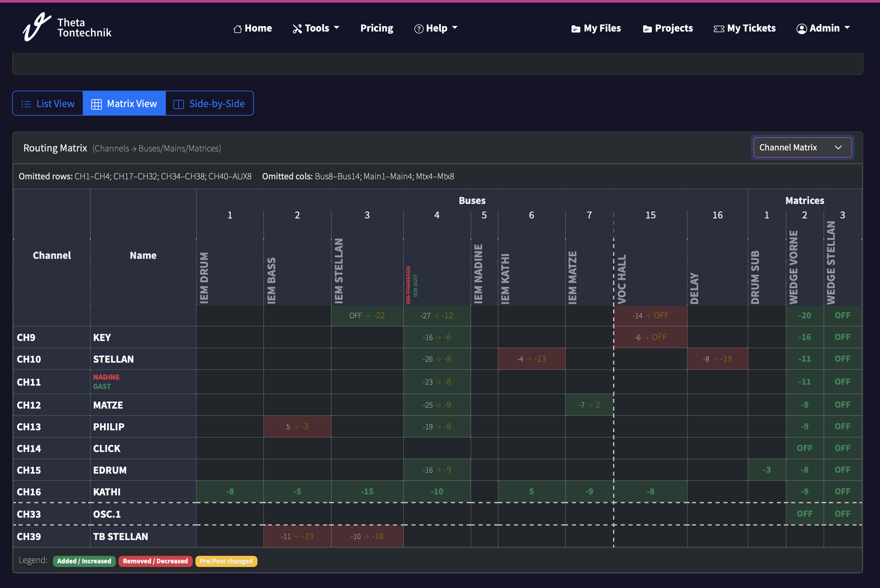Select the Matrix View toggle
Image resolution: width=880 pixels, height=588 pixels.
pos(124,104)
